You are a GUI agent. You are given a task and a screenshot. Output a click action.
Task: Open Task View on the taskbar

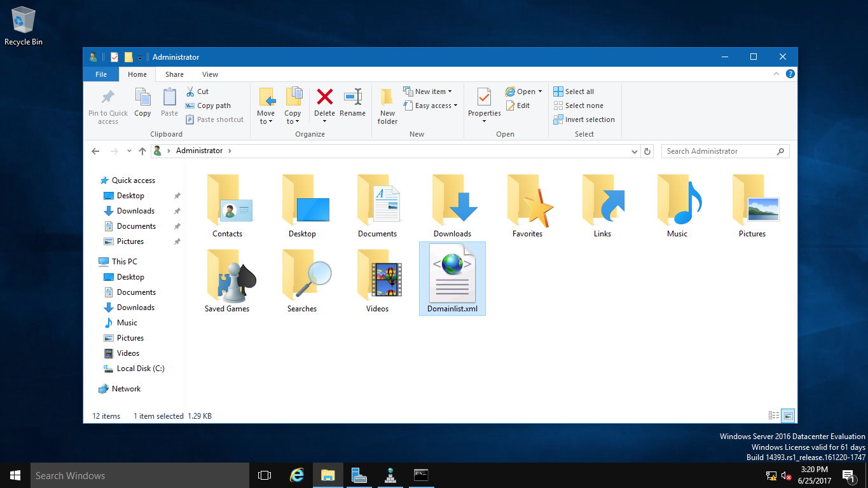[265, 475]
